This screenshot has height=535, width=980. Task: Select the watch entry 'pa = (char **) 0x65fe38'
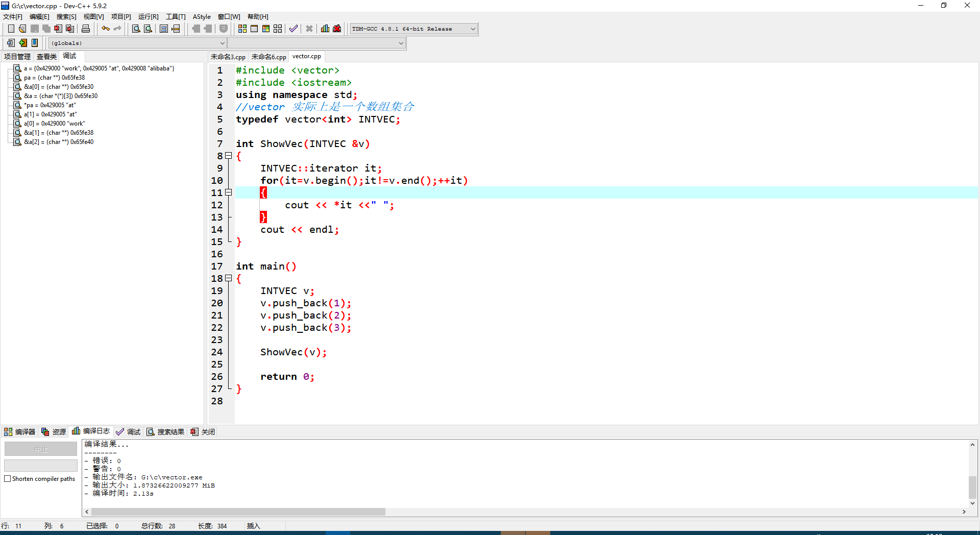click(x=54, y=78)
